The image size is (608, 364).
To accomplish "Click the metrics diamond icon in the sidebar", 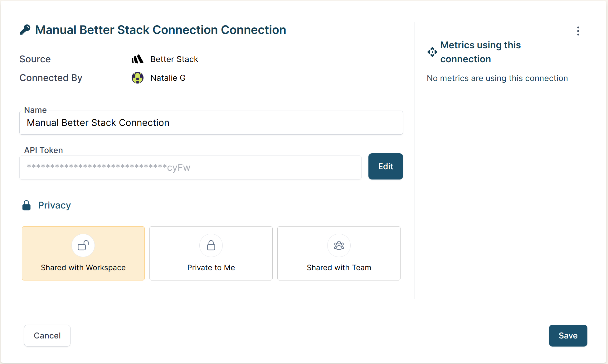I will coord(432,52).
